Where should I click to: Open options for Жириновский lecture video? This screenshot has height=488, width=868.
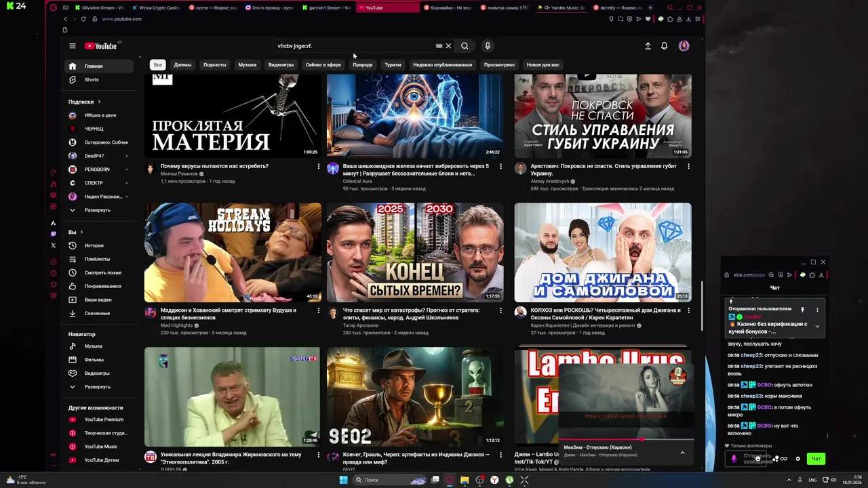(318, 455)
